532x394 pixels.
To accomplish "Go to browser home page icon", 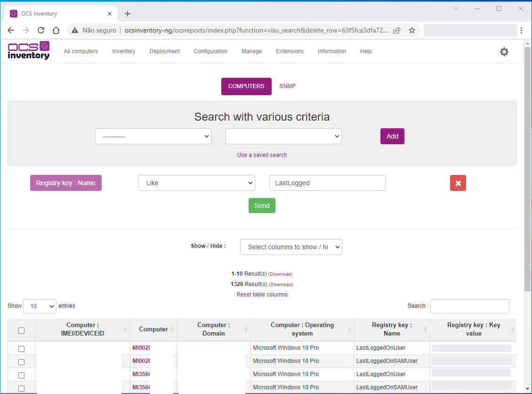I will [x=56, y=30].
